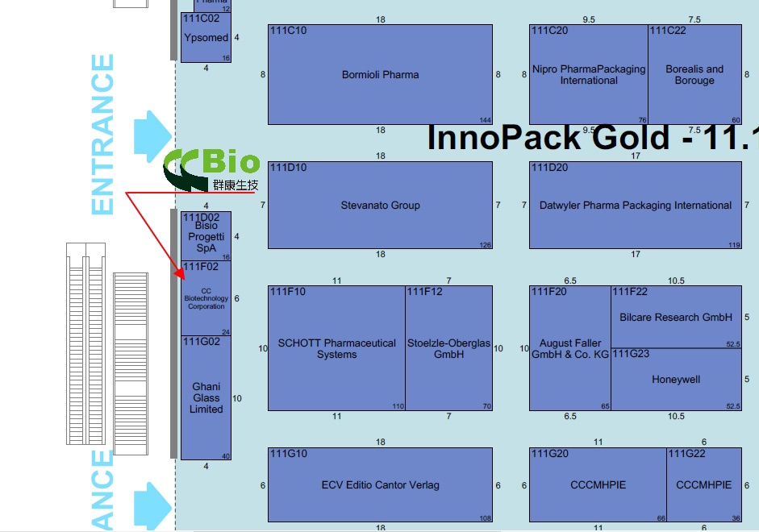Screen dimensions: 759x532
Task: Click the InnoPack Gold heading text
Action: [593, 137]
